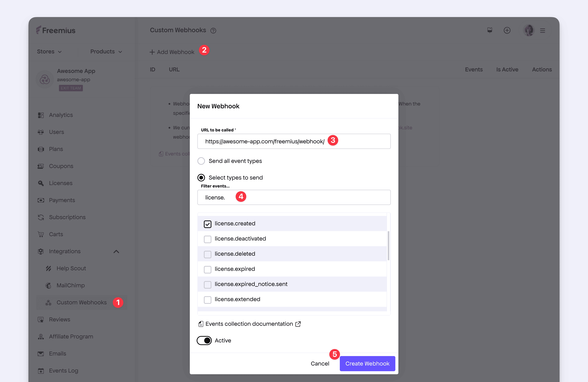Click the event list scrollbar

(x=388, y=246)
